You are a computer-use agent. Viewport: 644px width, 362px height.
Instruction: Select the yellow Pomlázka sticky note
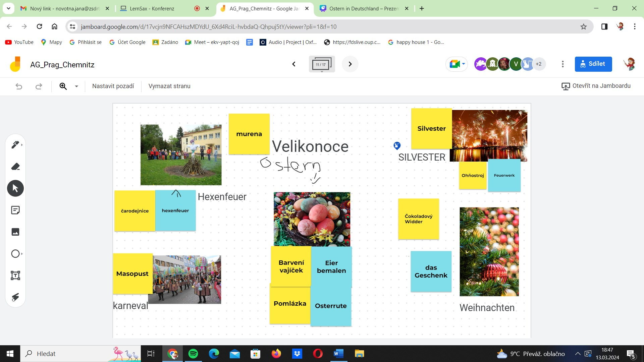pos(290,304)
